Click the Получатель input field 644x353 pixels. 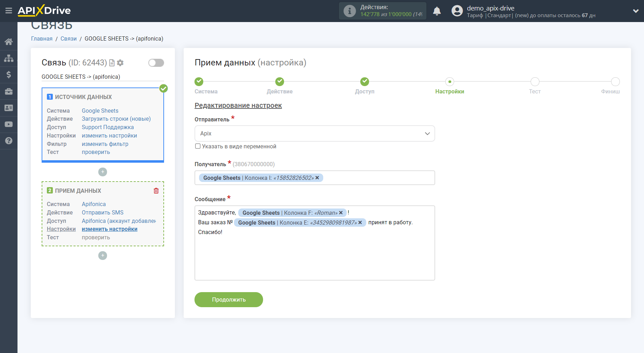click(x=314, y=178)
